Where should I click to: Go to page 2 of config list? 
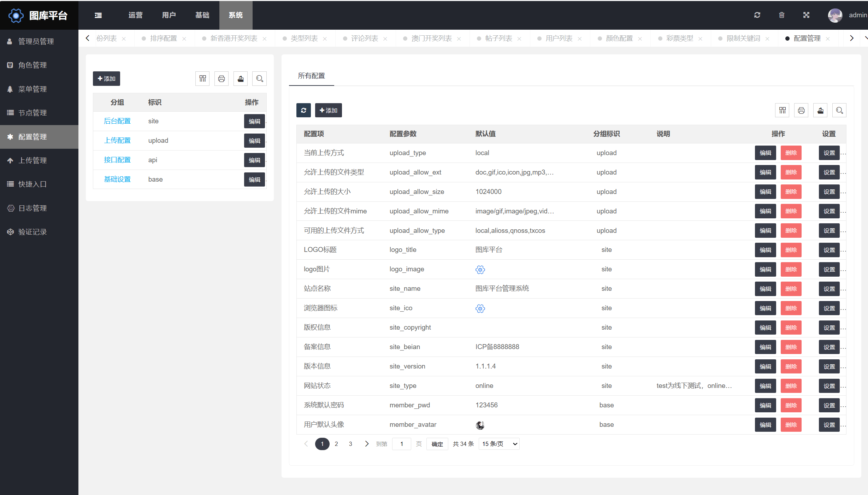pyautogui.click(x=336, y=444)
